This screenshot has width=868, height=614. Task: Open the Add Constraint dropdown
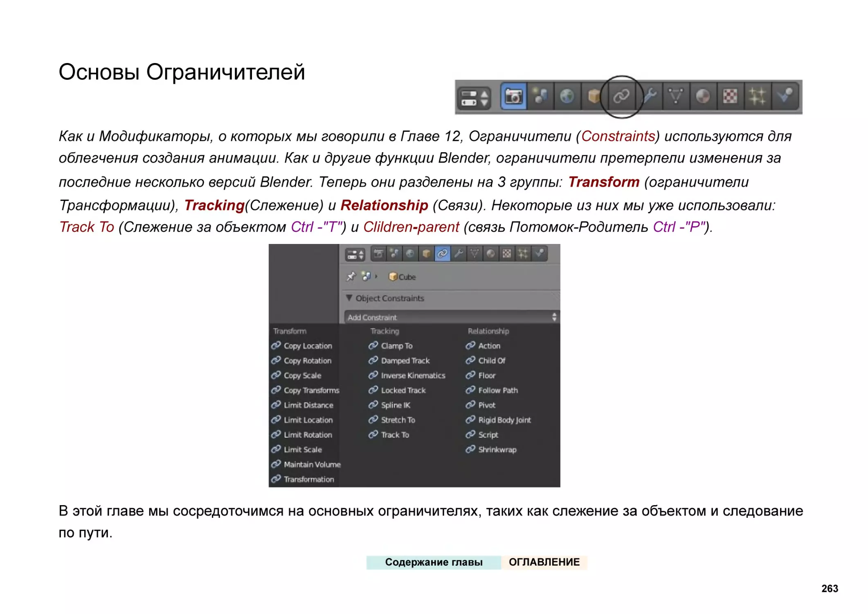[452, 317]
